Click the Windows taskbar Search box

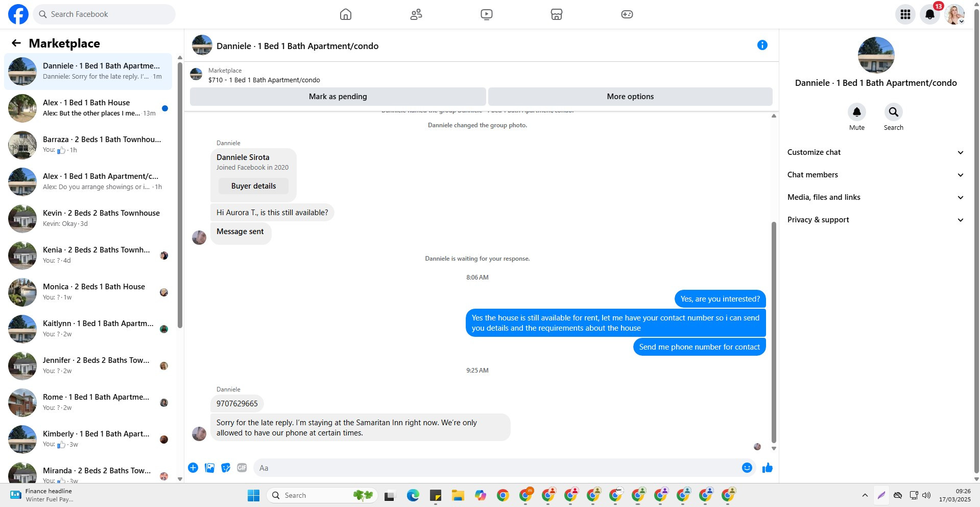[322, 495]
